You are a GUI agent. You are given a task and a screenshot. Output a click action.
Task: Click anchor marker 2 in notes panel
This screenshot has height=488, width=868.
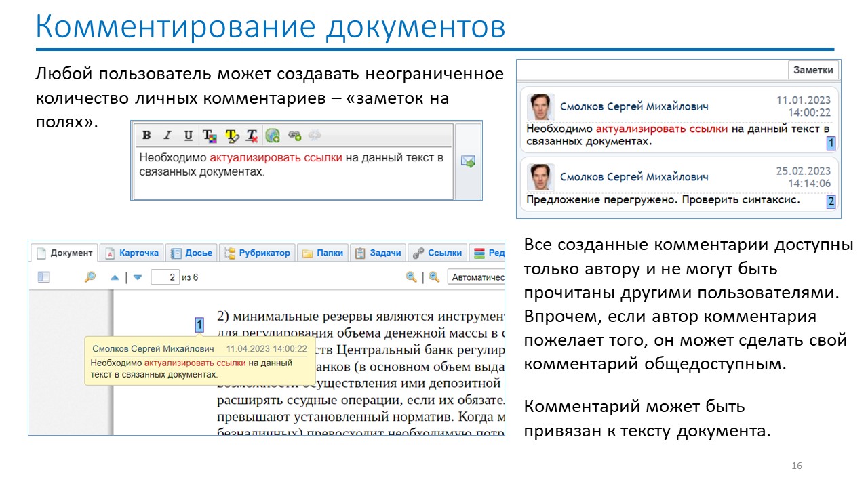[x=831, y=201]
